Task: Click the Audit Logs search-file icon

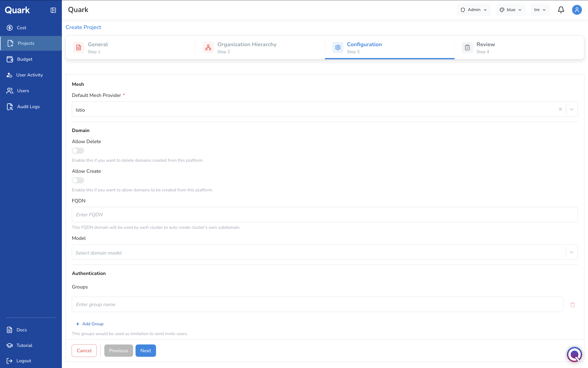Action: click(x=10, y=107)
